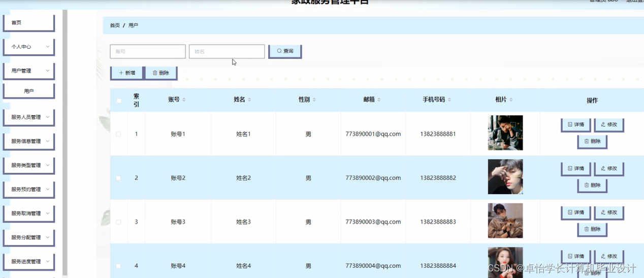Viewport: 644px width, 278px height.
Task: Tick the checkbox for row 账号2
Action: 118,178
